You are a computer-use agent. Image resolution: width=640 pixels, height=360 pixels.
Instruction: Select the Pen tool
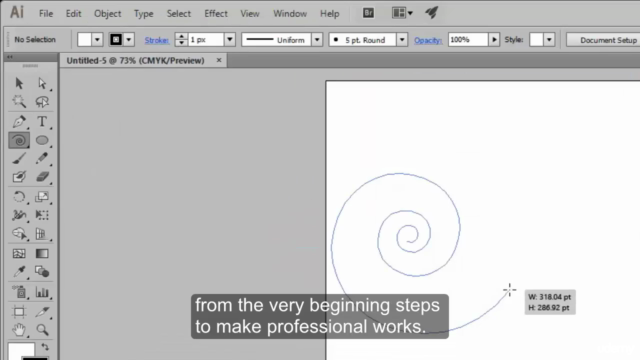[19, 122]
